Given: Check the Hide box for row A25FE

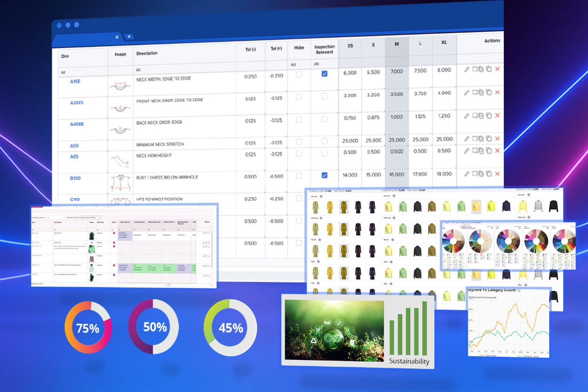Looking at the screenshot, I should pyautogui.click(x=299, y=96).
